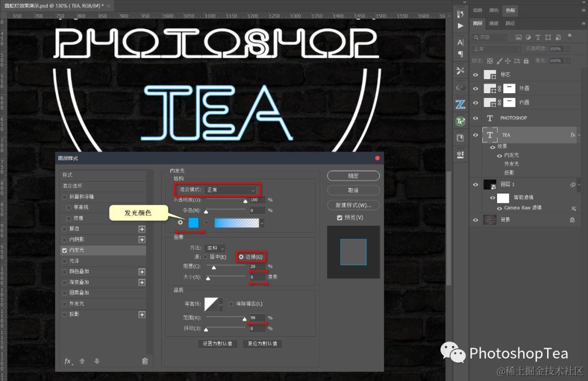
Task: Add another 渐变叠加 effect with its plus icon
Action: tap(142, 282)
